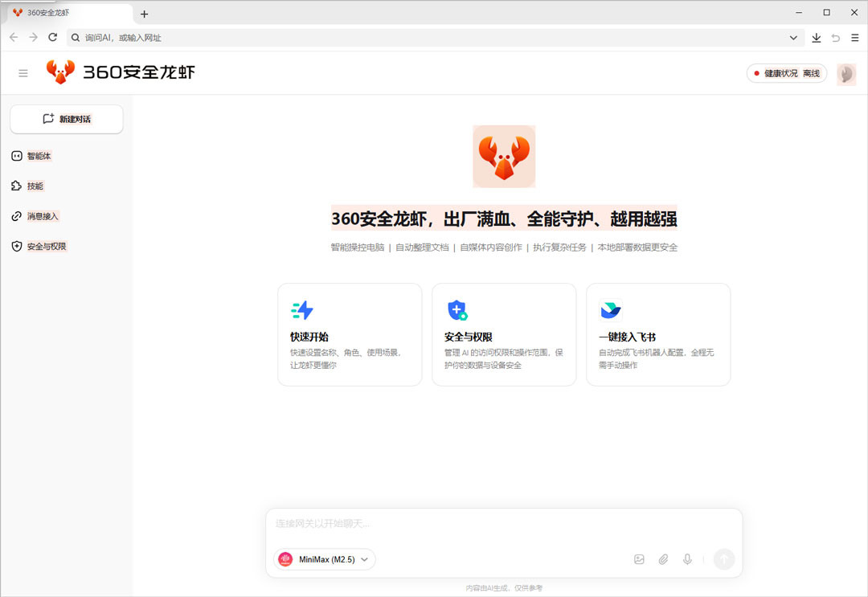Activate the microphone icon for voice input
868x597 pixels.
click(687, 559)
